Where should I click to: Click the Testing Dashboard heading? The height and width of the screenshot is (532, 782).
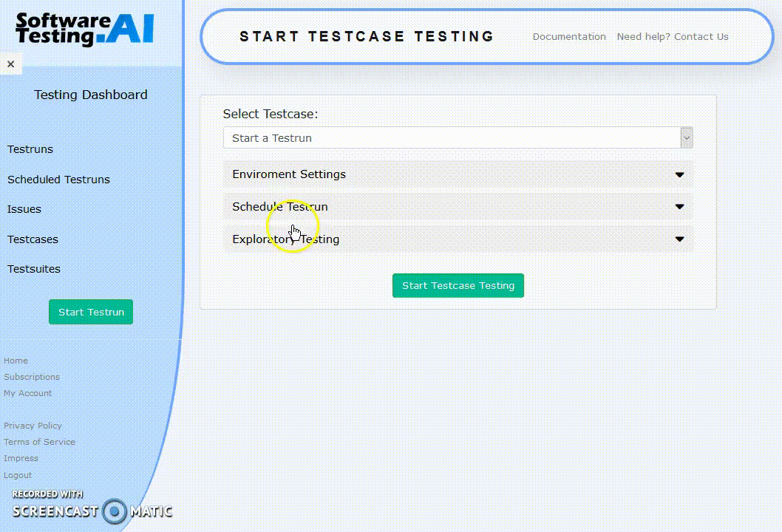pos(91,95)
